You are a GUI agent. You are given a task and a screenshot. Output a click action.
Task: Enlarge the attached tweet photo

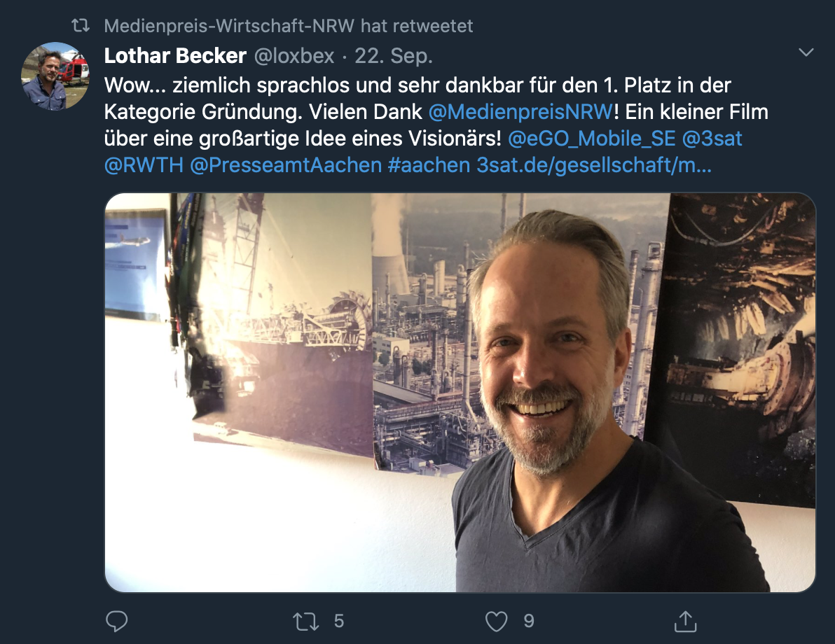tap(460, 392)
